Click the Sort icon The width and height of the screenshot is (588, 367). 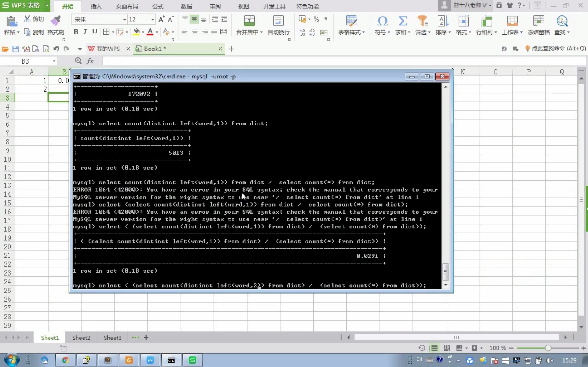point(443,21)
